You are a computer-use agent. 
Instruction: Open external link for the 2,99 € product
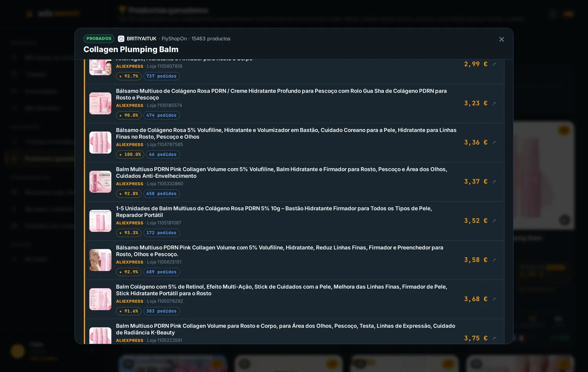[x=494, y=64]
